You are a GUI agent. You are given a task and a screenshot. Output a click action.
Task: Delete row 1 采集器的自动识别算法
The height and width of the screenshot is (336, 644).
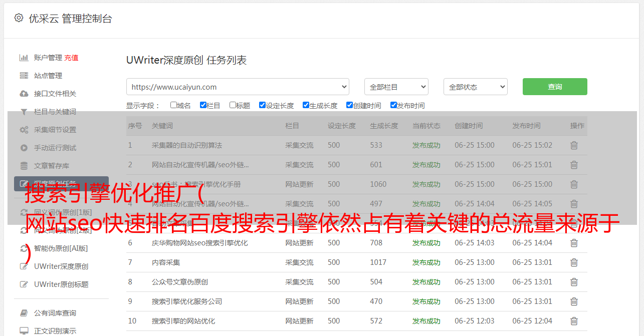click(574, 145)
